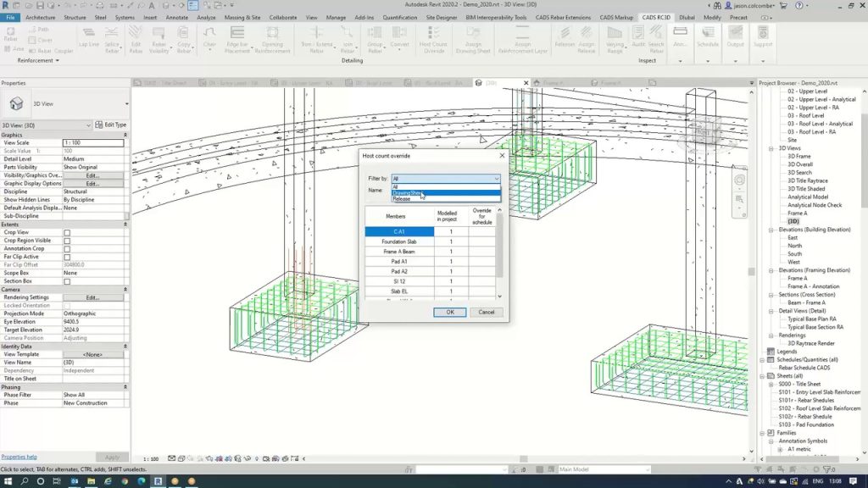
Task: Open the 3D View type selector dropdown
Action: 126,104
